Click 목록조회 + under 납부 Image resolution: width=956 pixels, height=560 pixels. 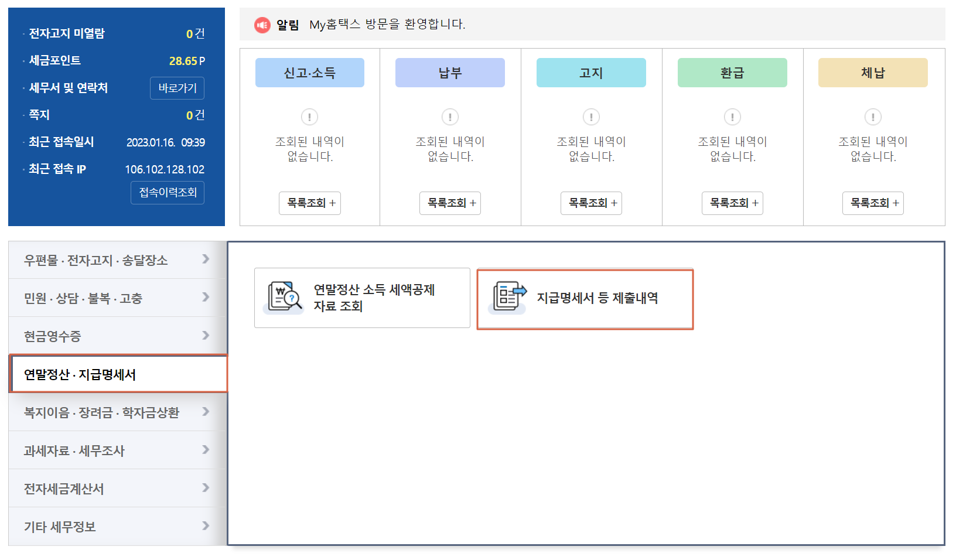(x=450, y=203)
